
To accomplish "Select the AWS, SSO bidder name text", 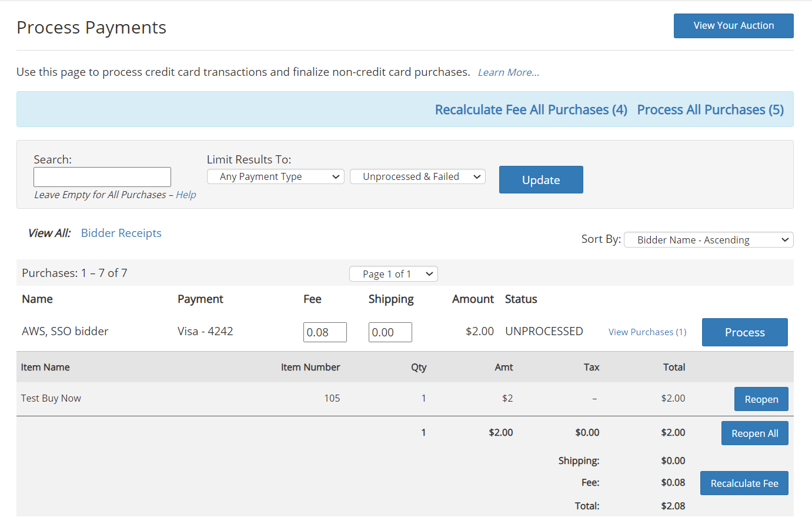I will [x=65, y=332].
